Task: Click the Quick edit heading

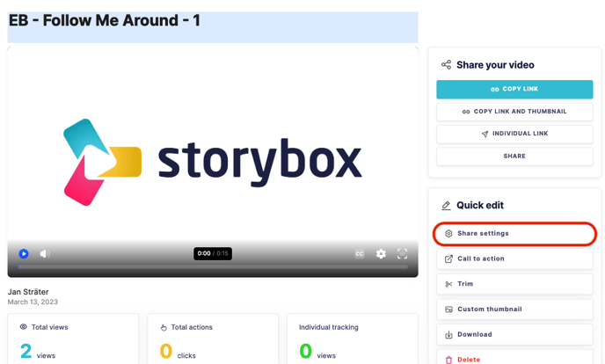Action: pyautogui.click(x=480, y=206)
